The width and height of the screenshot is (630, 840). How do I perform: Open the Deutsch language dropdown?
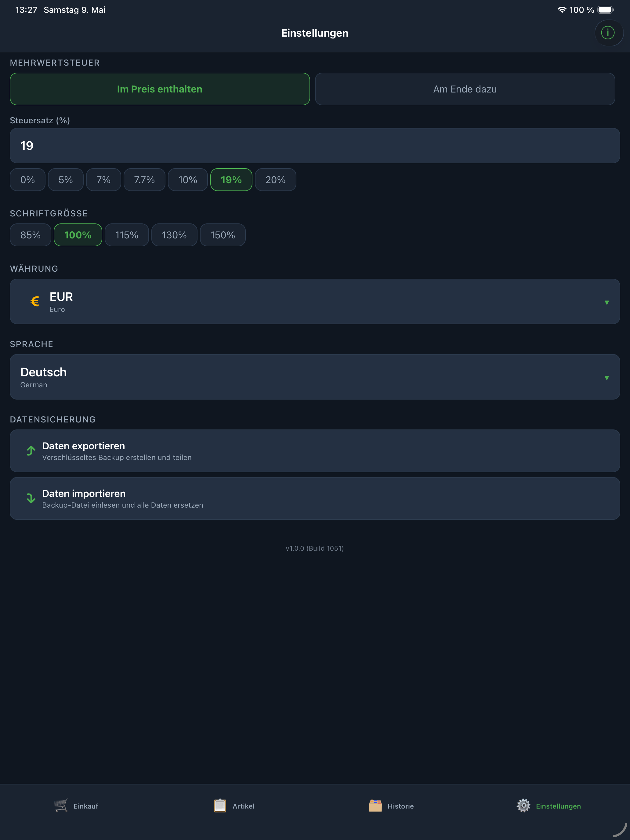click(x=315, y=377)
